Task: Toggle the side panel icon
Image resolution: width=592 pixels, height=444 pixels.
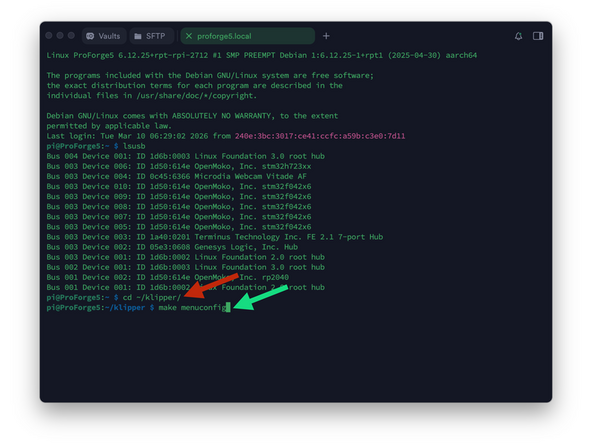Action: [x=538, y=36]
